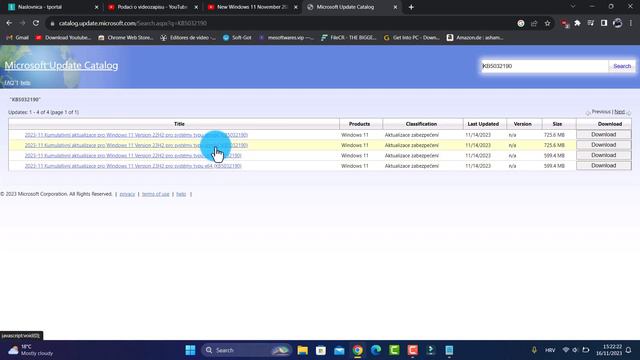Open the first update title link
The image size is (640, 360).
(136, 135)
